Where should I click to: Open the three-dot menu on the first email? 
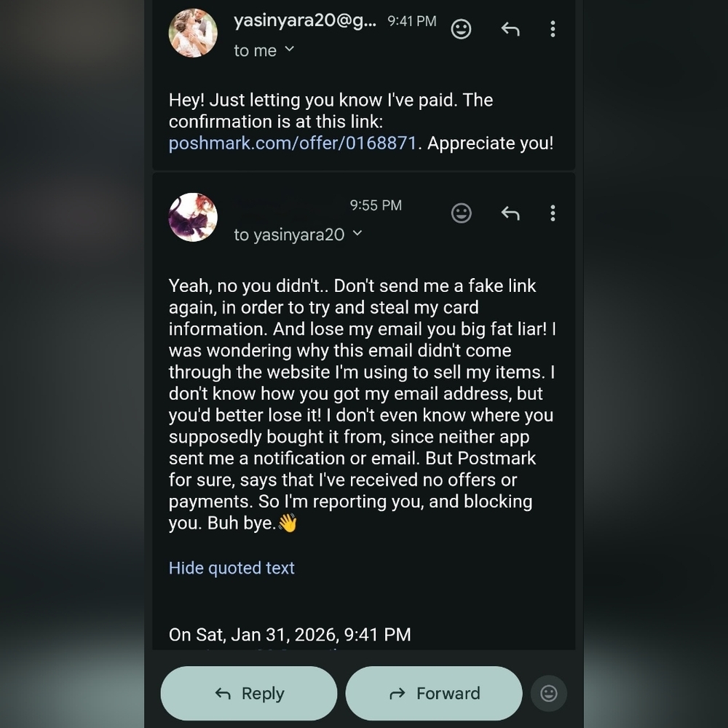tap(553, 29)
